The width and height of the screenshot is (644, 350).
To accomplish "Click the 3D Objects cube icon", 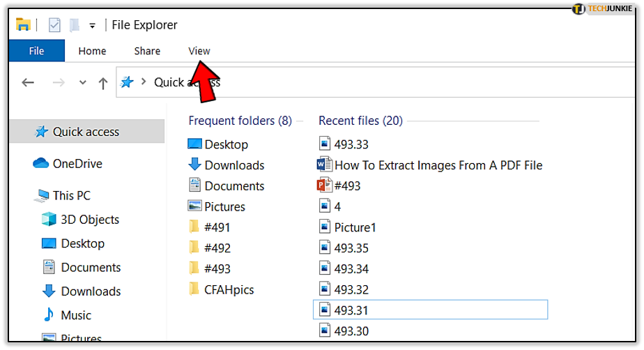I will click(49, 219).
